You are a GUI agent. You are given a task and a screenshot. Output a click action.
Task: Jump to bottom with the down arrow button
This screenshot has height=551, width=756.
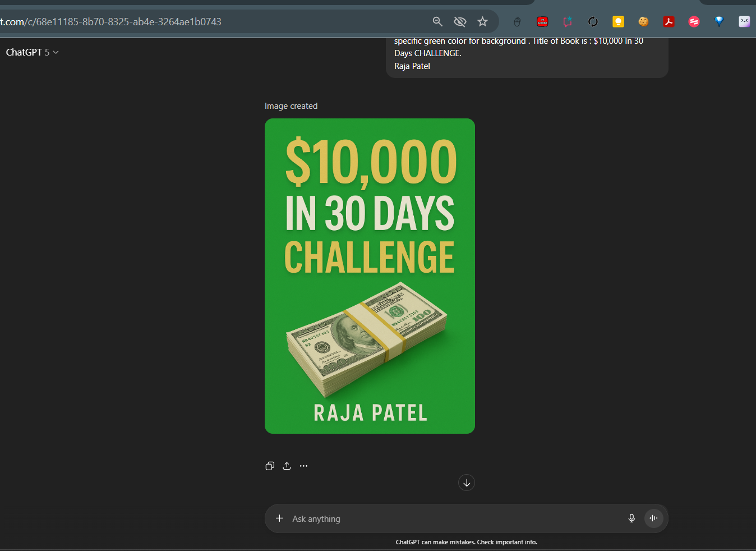pyautogui.click(x=467, y=483)
